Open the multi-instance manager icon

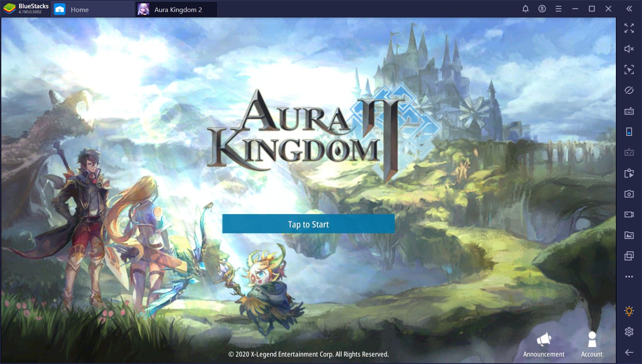pos(629,256)
